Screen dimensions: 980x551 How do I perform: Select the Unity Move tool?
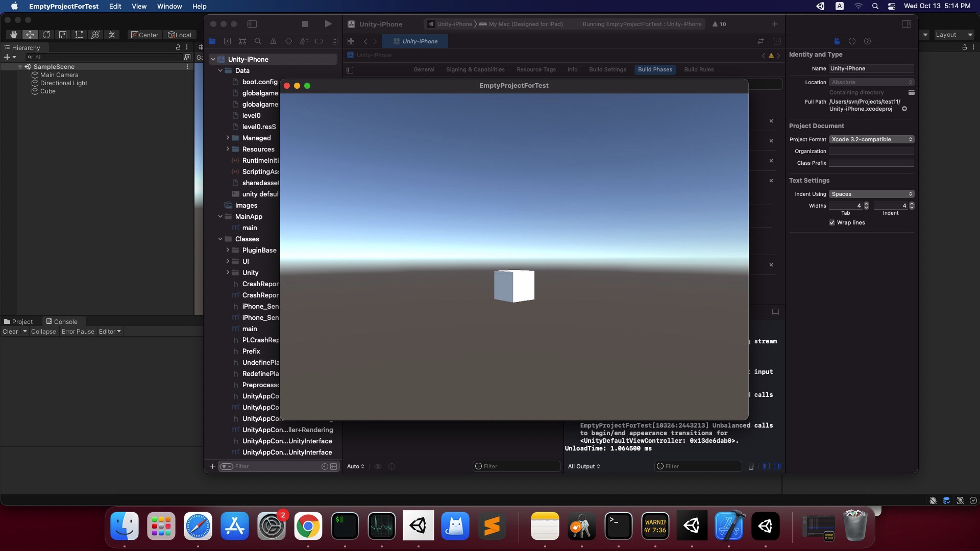pyautogui.click(x=30, y=35)
